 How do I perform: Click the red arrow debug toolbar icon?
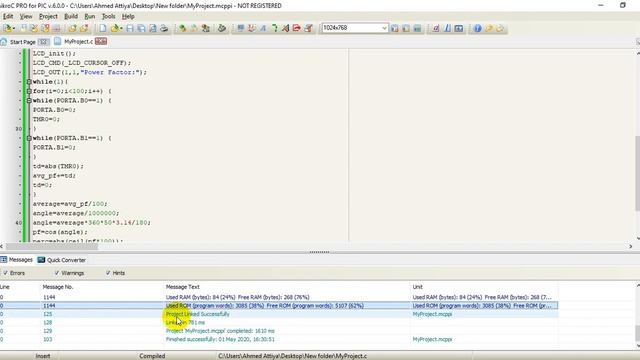pyautogui.click(x=297, y=28)
